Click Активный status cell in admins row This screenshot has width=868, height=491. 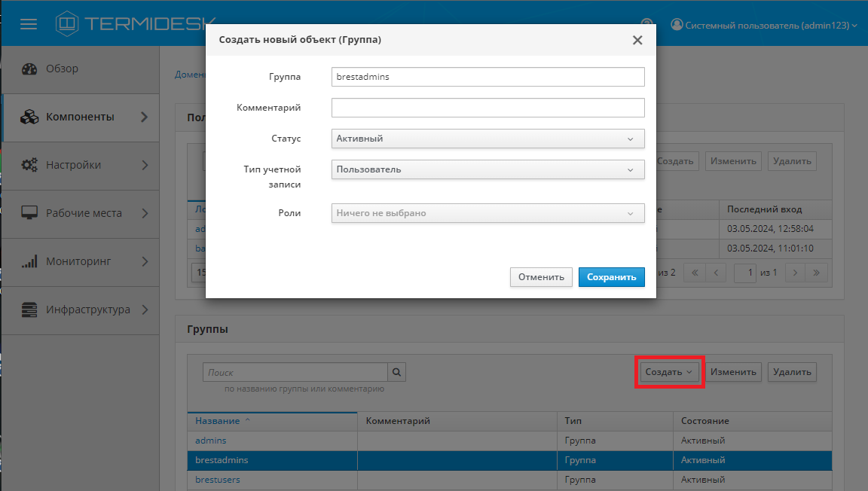click(x=752, y=441)
